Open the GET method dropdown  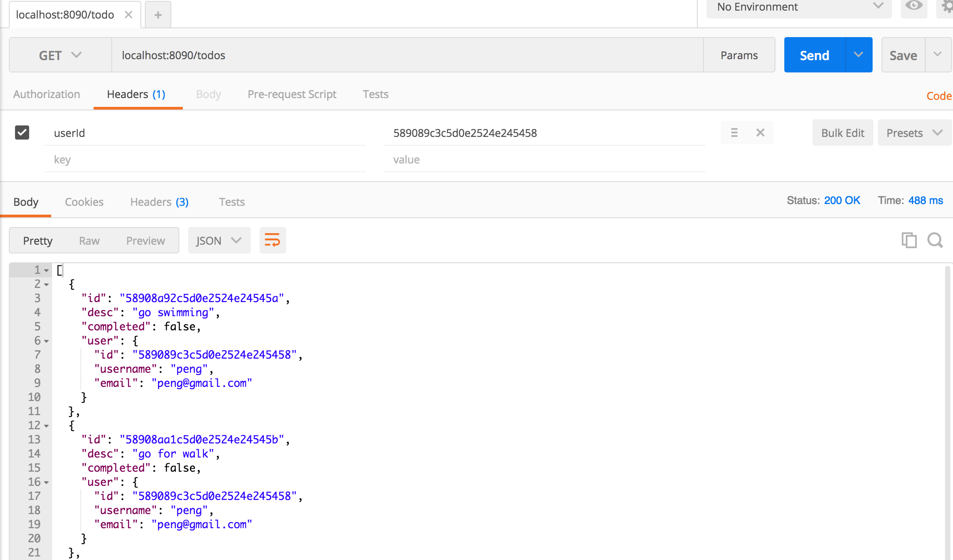tap(60, 55)
